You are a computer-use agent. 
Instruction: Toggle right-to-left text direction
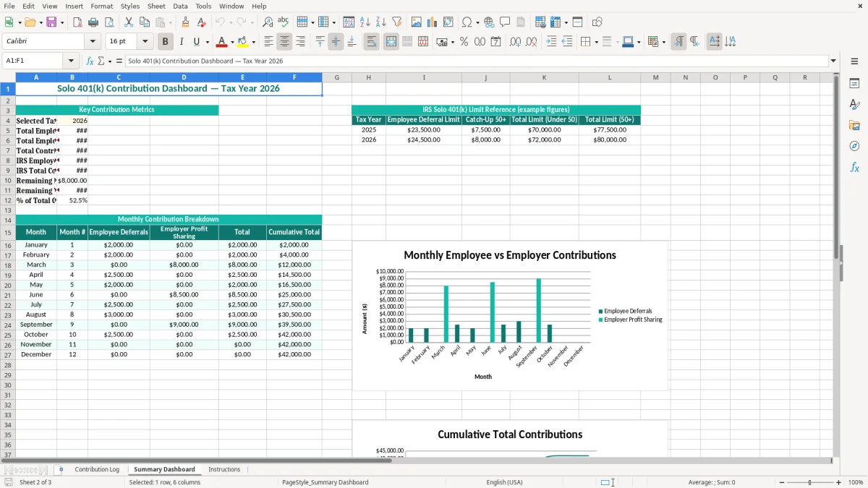[694, 42]
